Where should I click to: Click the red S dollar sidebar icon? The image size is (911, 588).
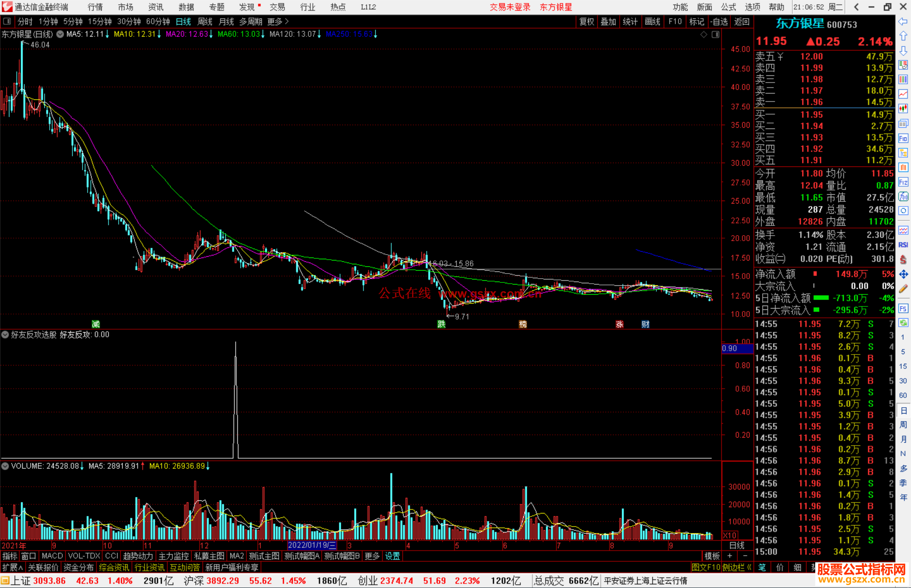(903, 260)
